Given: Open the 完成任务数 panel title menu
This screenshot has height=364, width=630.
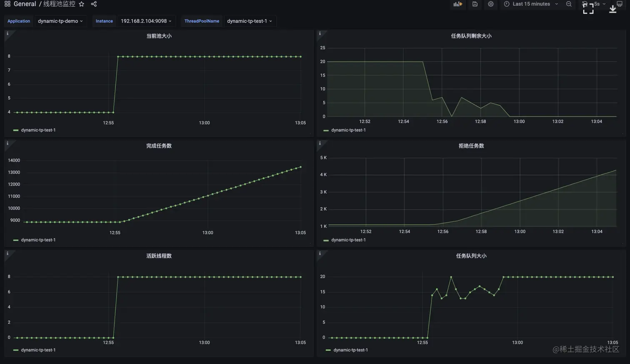Looking at the screenshot, I should 159,146.
